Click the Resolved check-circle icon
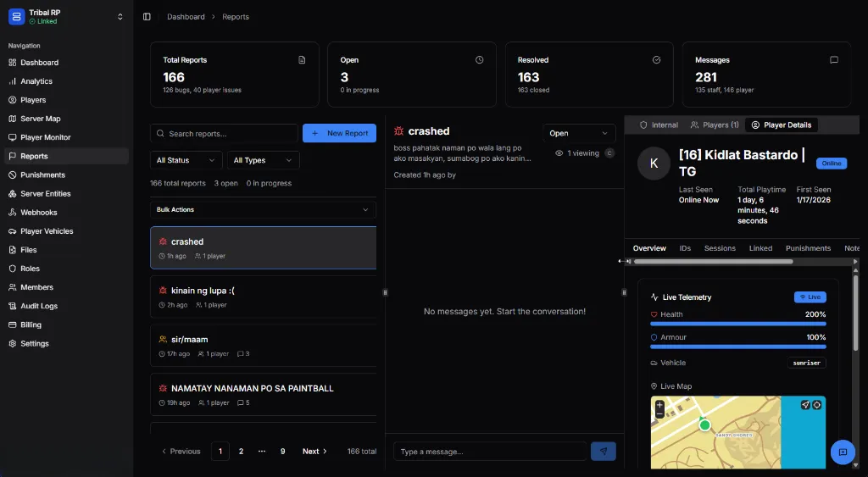 pos(657,60)
